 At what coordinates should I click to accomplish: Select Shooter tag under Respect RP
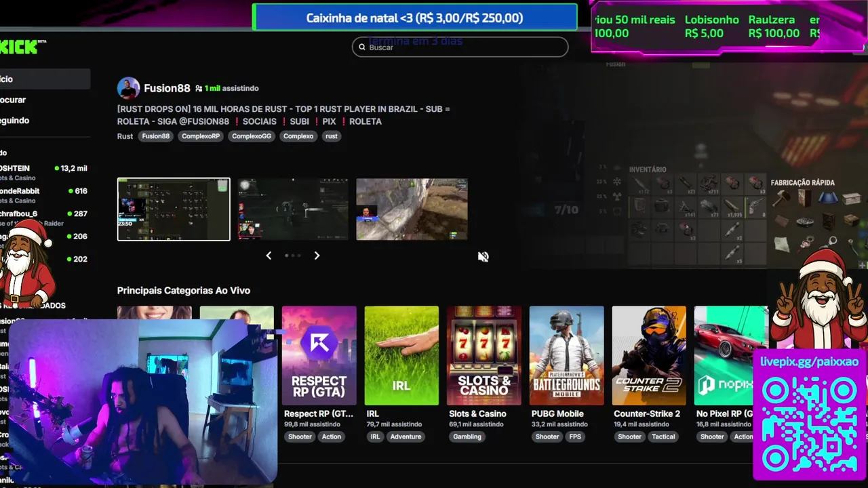(300, 436)
